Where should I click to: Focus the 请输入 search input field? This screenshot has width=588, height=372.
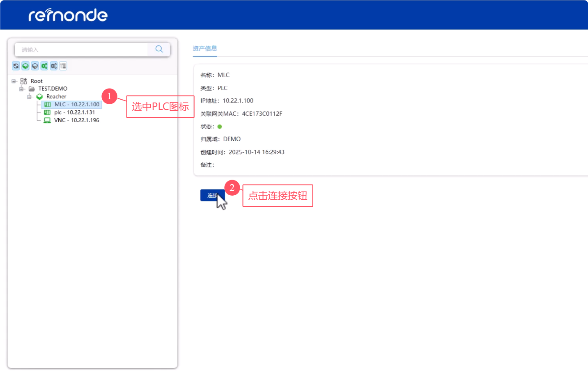click(x=82, y=50)
